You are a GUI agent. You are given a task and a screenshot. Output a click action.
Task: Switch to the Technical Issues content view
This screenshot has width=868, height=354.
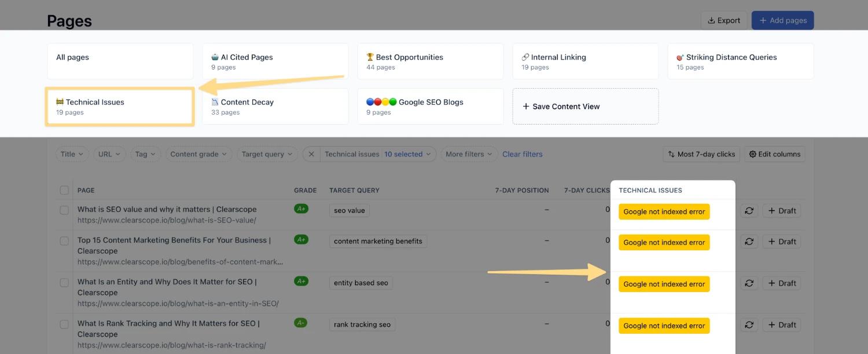[119, 107]
